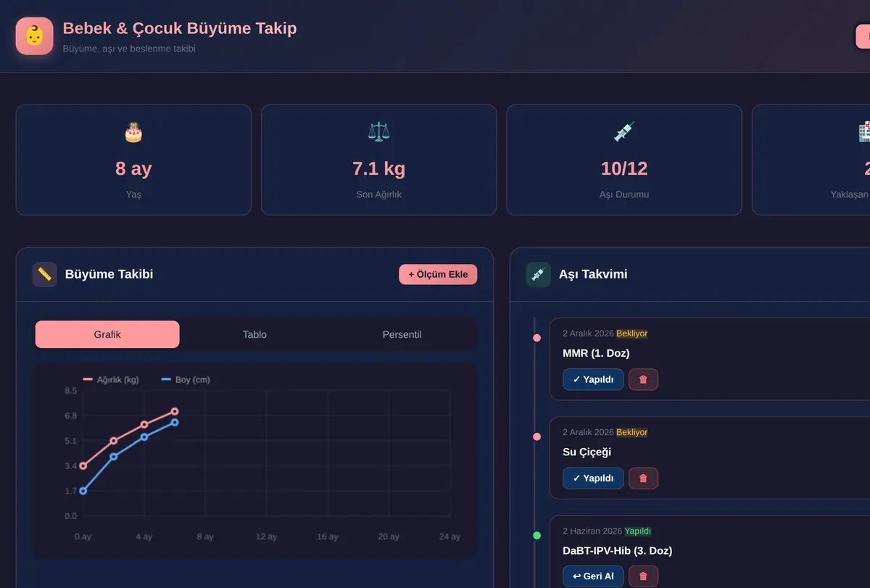This screenshot has height=588, width=870.
Task: Click the "Bebek & Çocuk Büyüme Takip" title
Action: pyautogui.click(x=180, y=28)
